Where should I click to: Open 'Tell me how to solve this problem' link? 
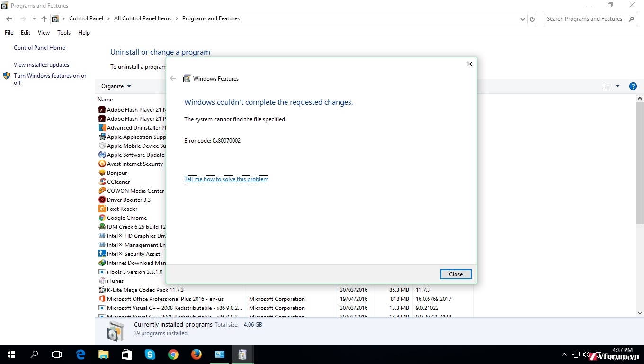pos(226,179)
